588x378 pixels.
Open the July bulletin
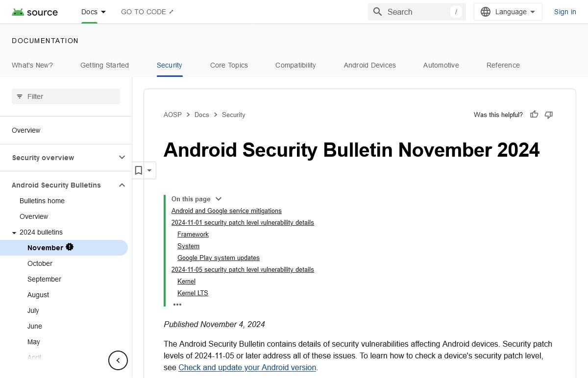pos(33,310)
